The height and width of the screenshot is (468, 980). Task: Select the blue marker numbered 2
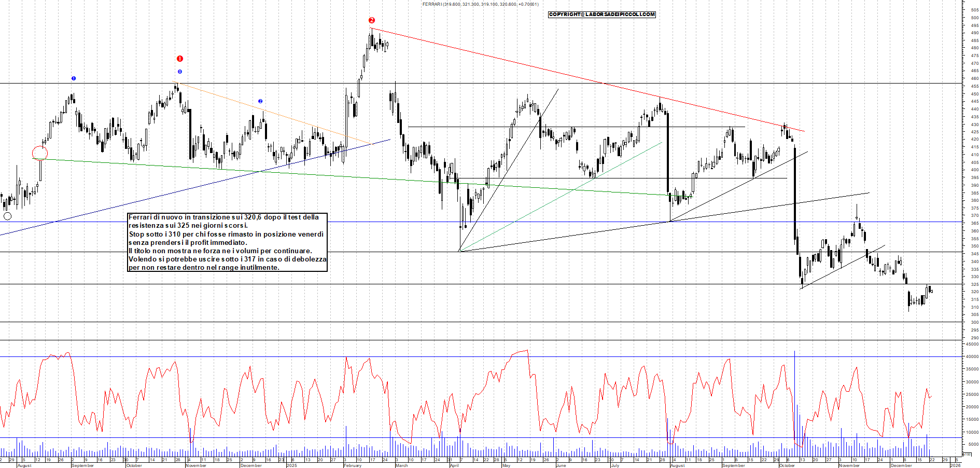[260, 101]
